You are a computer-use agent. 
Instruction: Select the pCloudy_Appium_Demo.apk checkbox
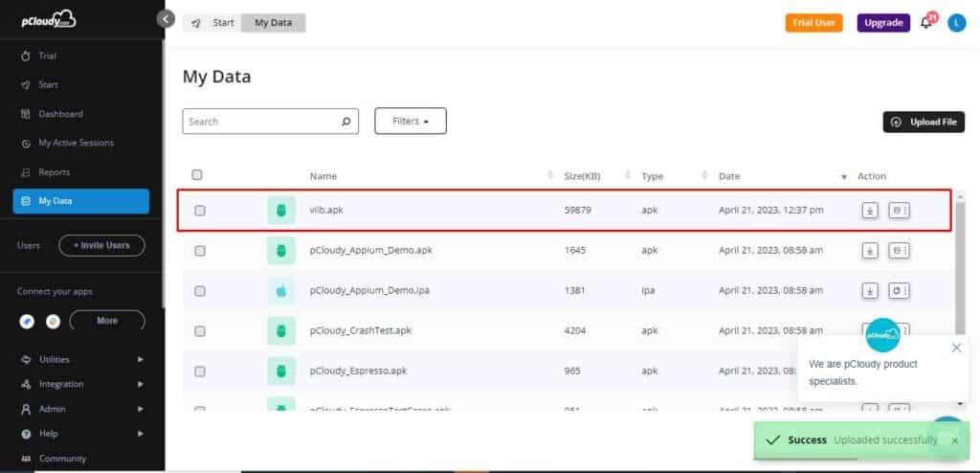pos(199,251)
